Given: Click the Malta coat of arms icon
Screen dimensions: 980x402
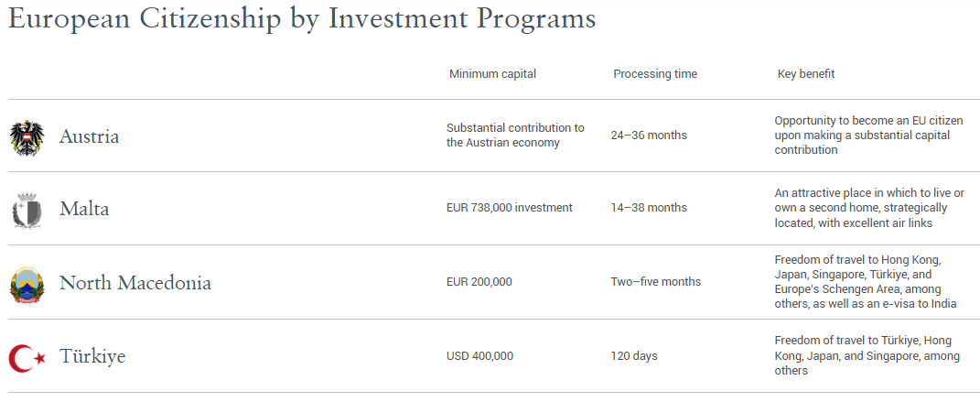Looking at the screenshot, I should pyautogui.click(x=27, y=211).
